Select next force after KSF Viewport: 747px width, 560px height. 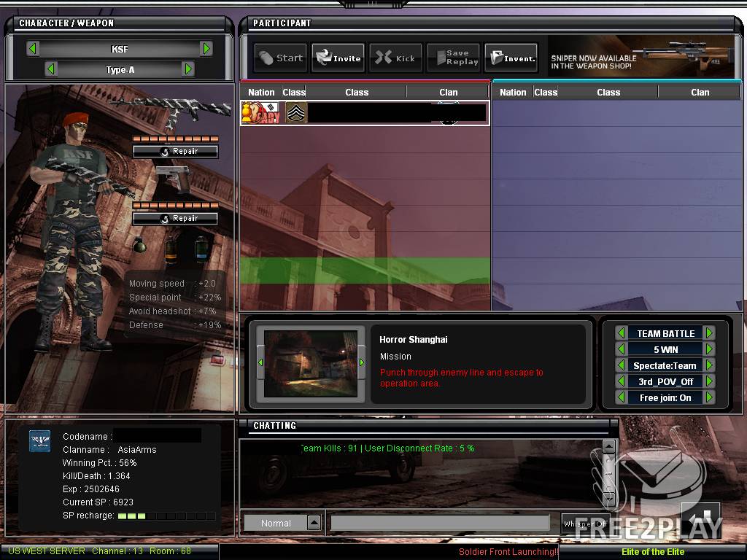[206, 49]
